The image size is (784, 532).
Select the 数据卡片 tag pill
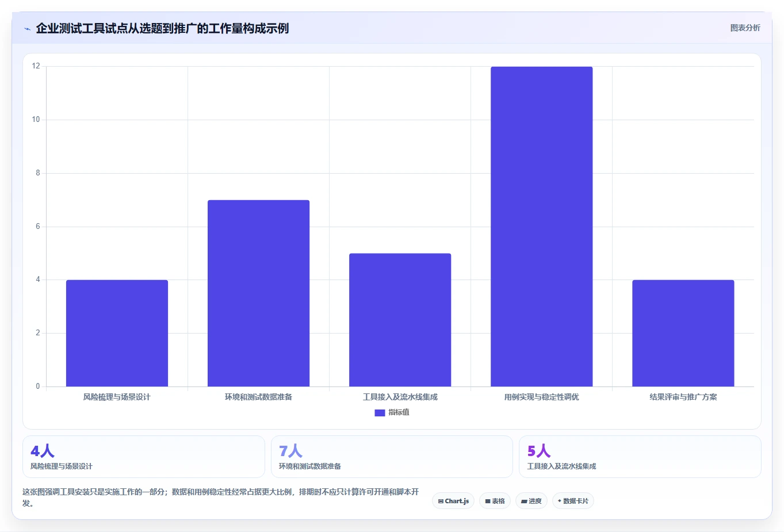click(x=573, y=501)
